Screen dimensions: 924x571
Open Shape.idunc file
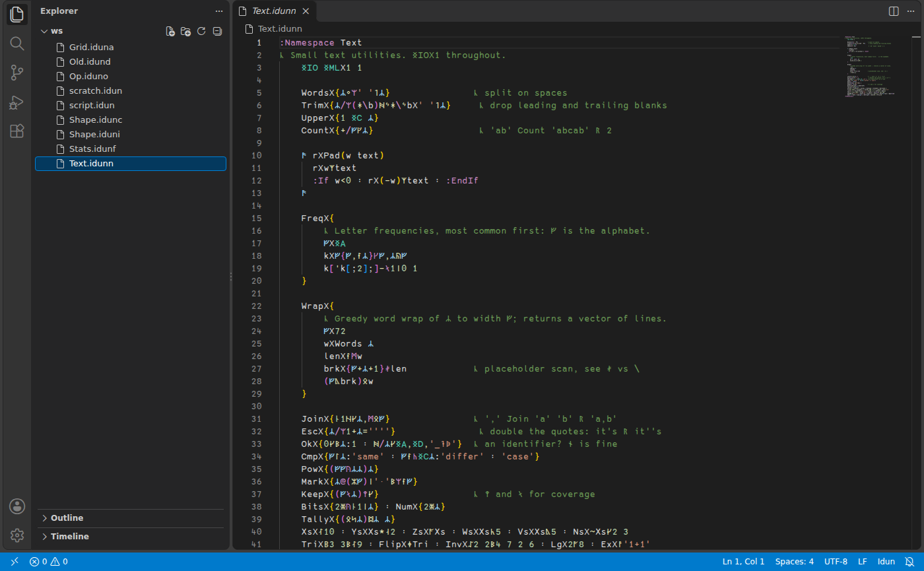[x=131, y=120]
